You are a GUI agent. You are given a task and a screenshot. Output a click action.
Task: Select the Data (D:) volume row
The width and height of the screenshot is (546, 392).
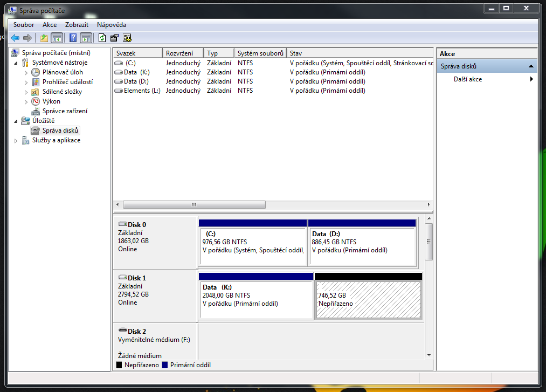point(273,81)
